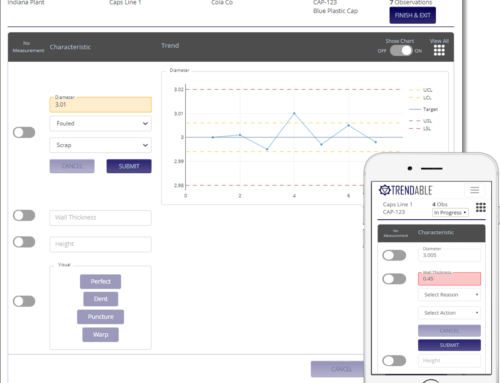Select the Dent visual option
500x383 pixels.
pyautogui.click(x=100, y=299)
